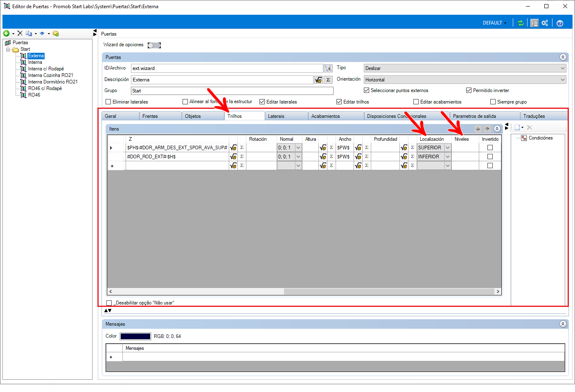Image resolution: width=575 pixels, height=392 pixels.
Task: Uncheck the Permitido inverter checkbox
Action: tap(469, 90)
